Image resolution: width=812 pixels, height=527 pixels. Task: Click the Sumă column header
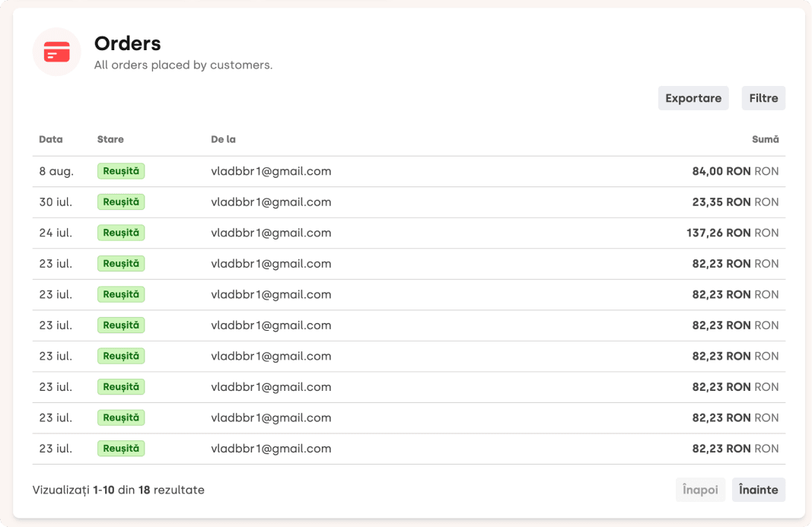(765, 139)
